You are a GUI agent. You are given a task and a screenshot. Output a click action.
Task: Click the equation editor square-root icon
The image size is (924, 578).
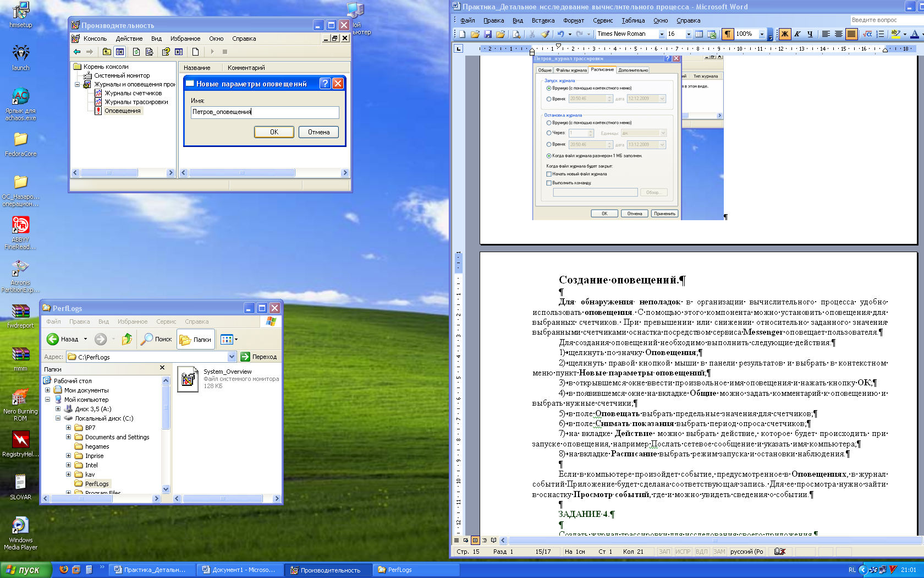coord(867,34)
